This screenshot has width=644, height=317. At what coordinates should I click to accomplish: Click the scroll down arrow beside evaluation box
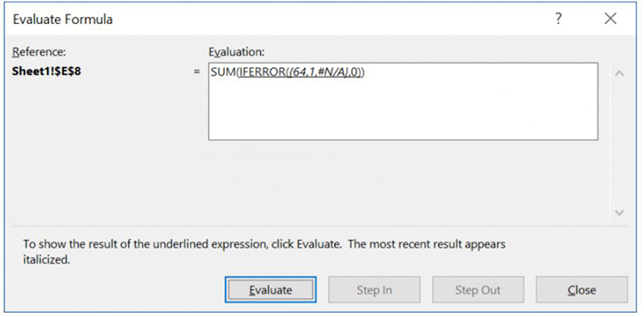point(619,212)
